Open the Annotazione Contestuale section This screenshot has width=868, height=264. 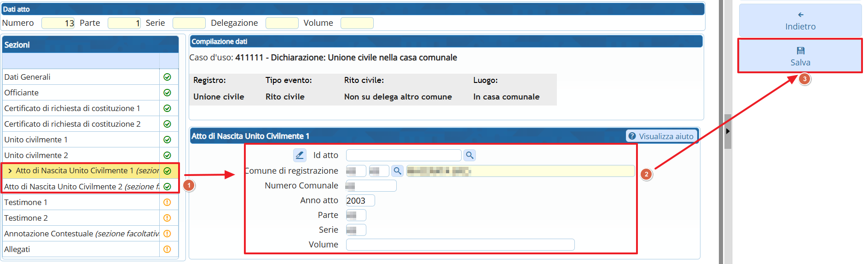pos(81,234)
